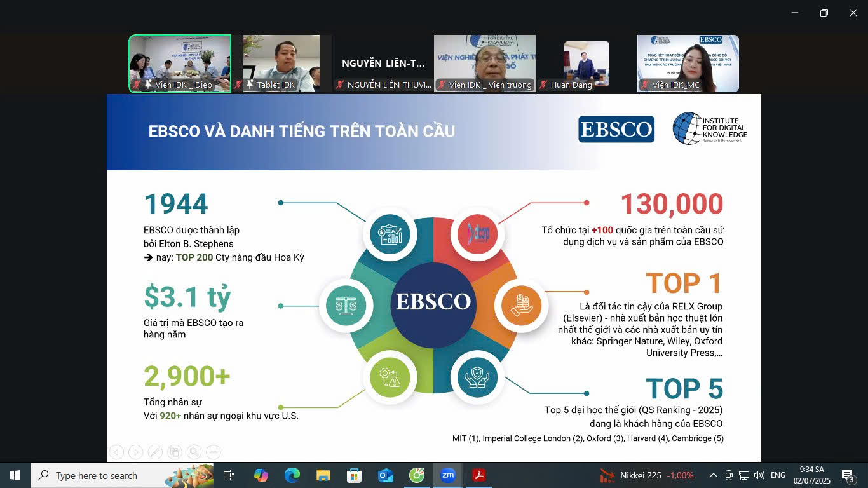Click the text 'Giá trị mà EBSCO tạo ra'
Viewport: 868px width, 488px height.
click(x=194, y=323)
